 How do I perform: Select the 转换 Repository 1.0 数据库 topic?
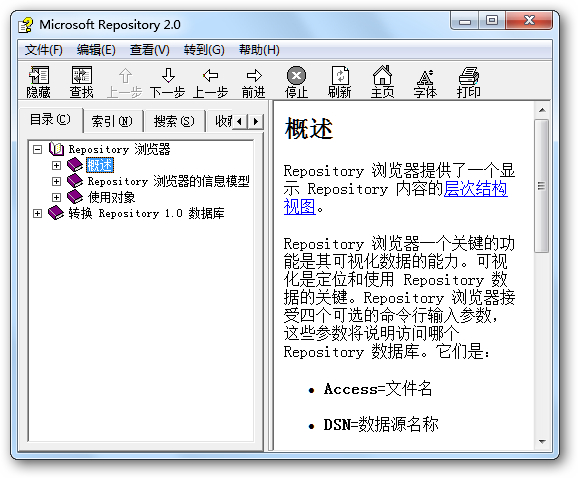point(146,213)
